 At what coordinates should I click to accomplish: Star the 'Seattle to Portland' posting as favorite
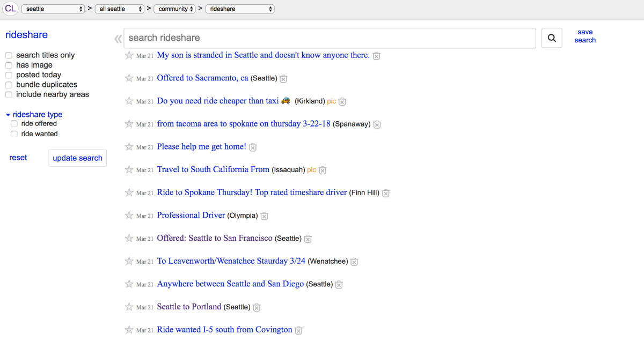pyautogui.click(x=129, y=307)
